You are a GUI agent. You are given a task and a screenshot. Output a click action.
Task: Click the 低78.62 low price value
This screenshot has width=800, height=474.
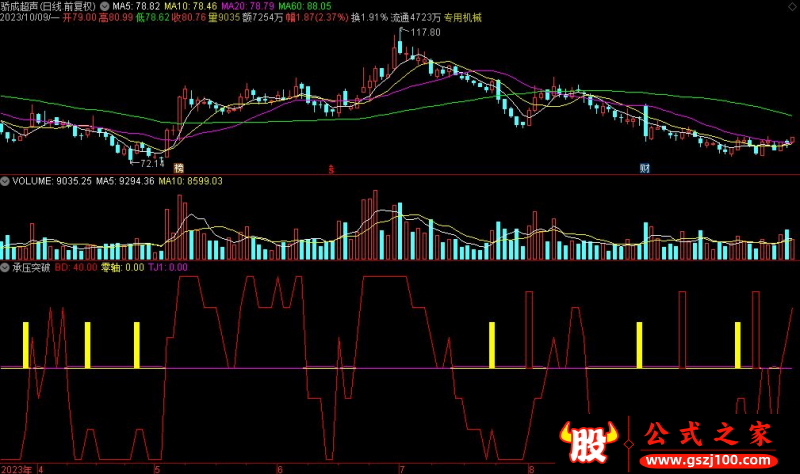(153, 17)
